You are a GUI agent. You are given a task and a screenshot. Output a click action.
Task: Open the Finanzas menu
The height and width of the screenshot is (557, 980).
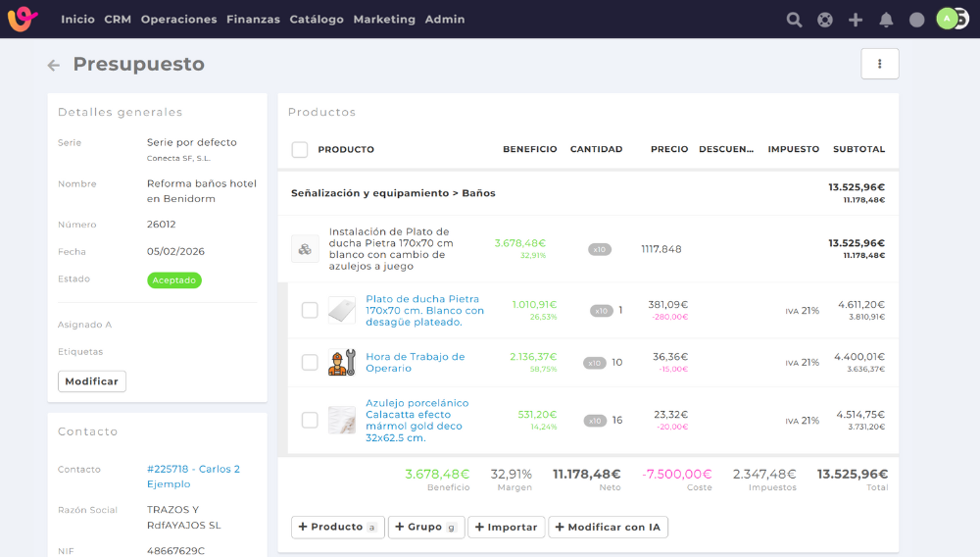click(253, 20)
